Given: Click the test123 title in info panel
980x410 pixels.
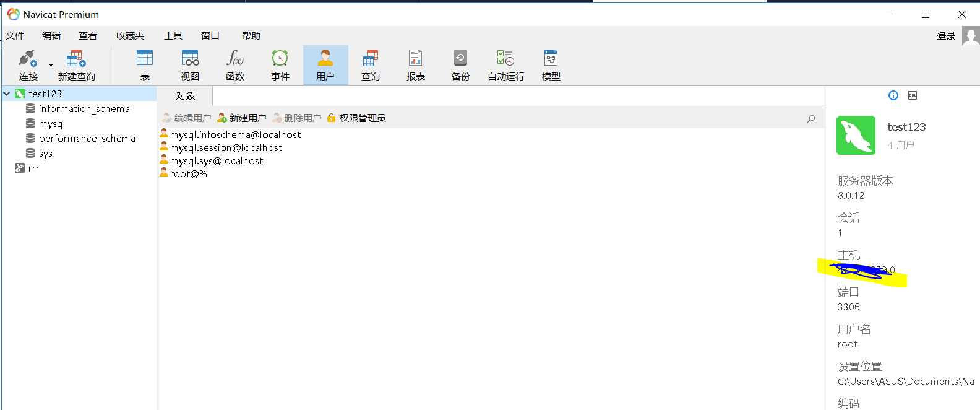Looking at the screenshot, I should point(906,126).
